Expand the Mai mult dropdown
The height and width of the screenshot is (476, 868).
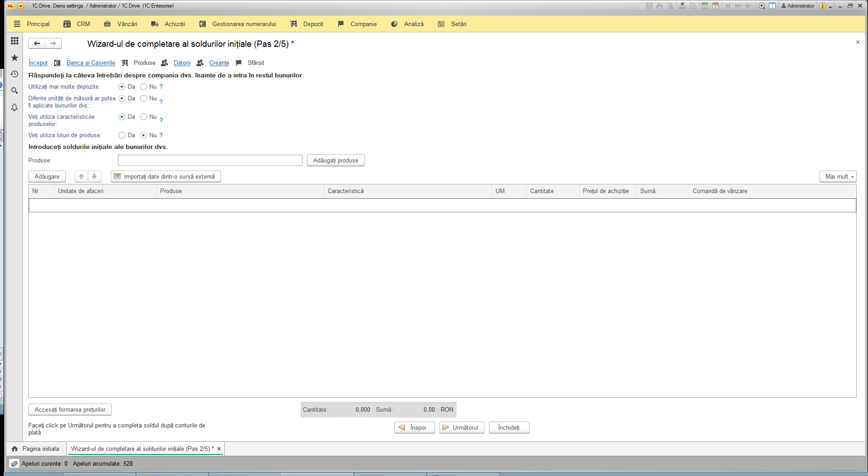pos(837,176)
